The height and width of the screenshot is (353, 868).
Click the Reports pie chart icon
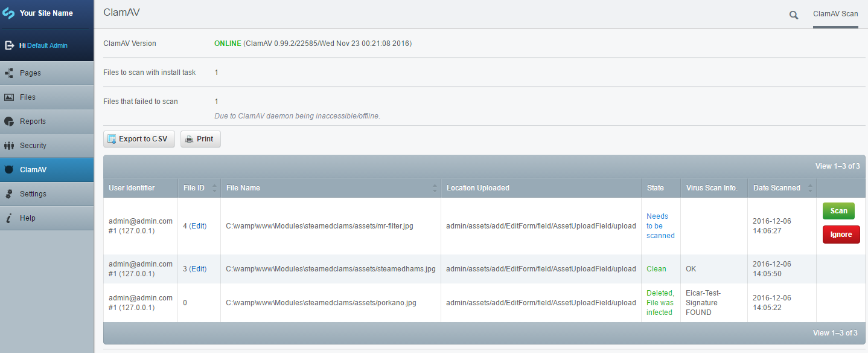point(9,121)
